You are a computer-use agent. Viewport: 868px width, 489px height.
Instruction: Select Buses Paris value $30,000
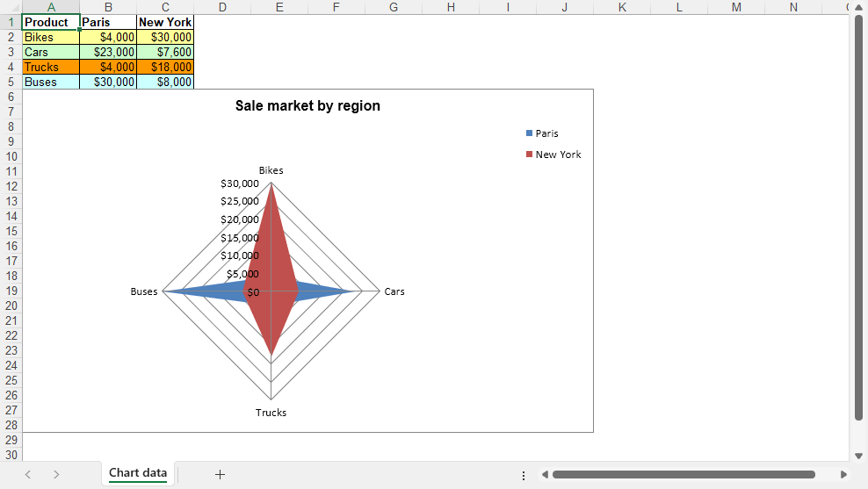[x=108, y=82]
